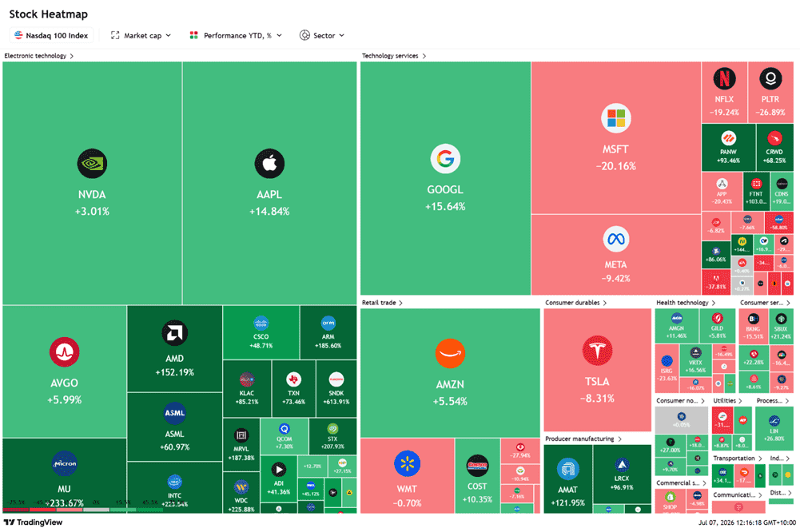
Task: Click the Cisco CSCO logo
Action: [x=261, y=323]
